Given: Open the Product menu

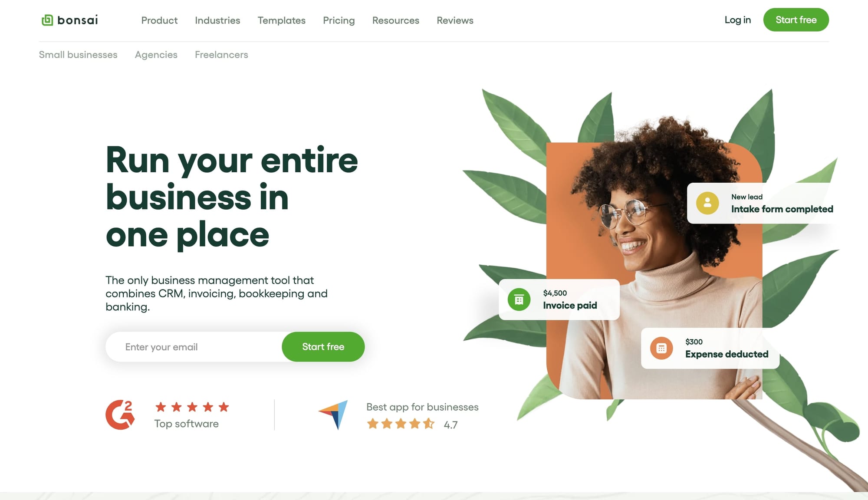Looking at the screenshot, I should [159, 20].
